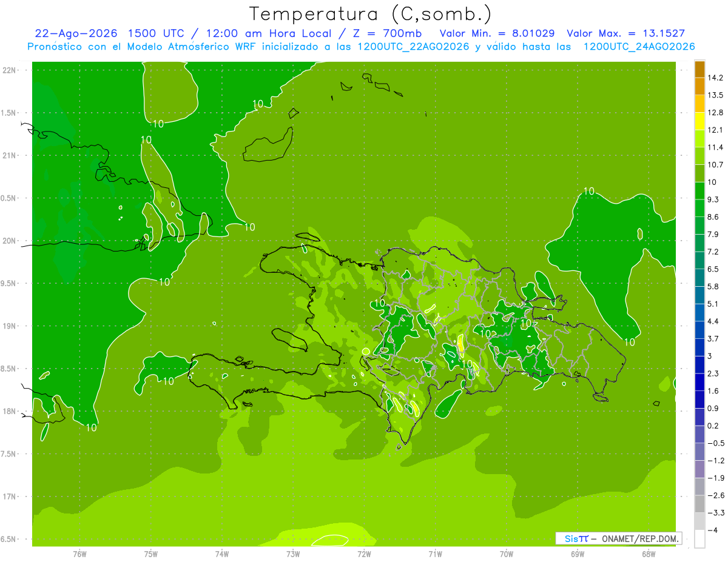Image resolution: width=728 pixels, height=562 pixels.
Task: Click the "76W" longitude axis label
Action: tap(79, 554)
